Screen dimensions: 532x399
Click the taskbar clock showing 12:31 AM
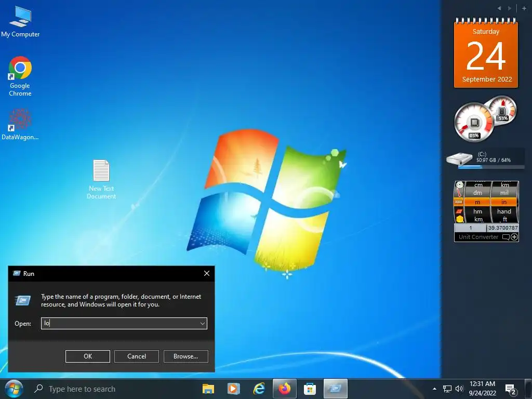pyautogui.click(x=483, y=389)
